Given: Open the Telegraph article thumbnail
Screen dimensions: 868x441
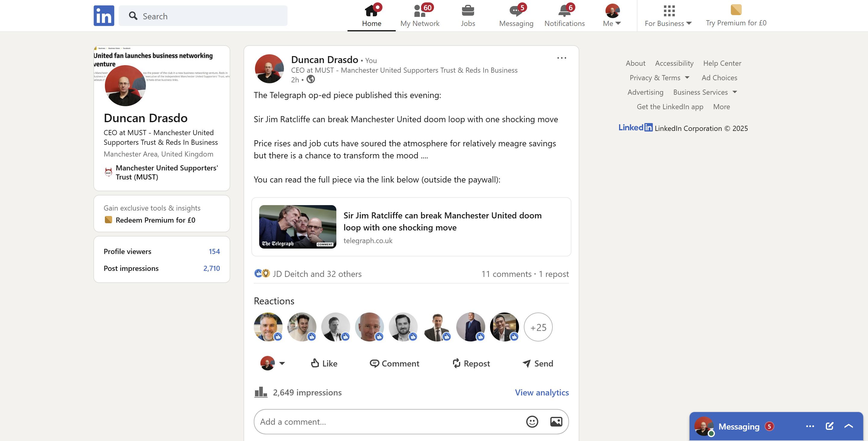Looking at the screenshot, I should [297, 227].
